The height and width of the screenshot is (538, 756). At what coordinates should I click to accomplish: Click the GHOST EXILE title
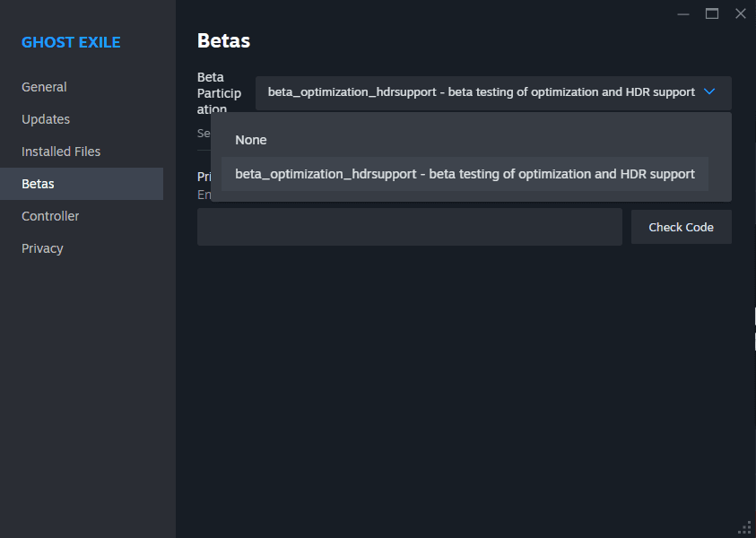click(x=71, y=42)
